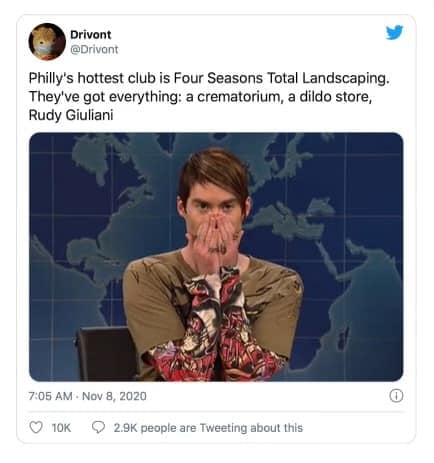Viewport: 434px width, 463px height.
Task: Open replies via the speech bubble icon
Action: 98,427
